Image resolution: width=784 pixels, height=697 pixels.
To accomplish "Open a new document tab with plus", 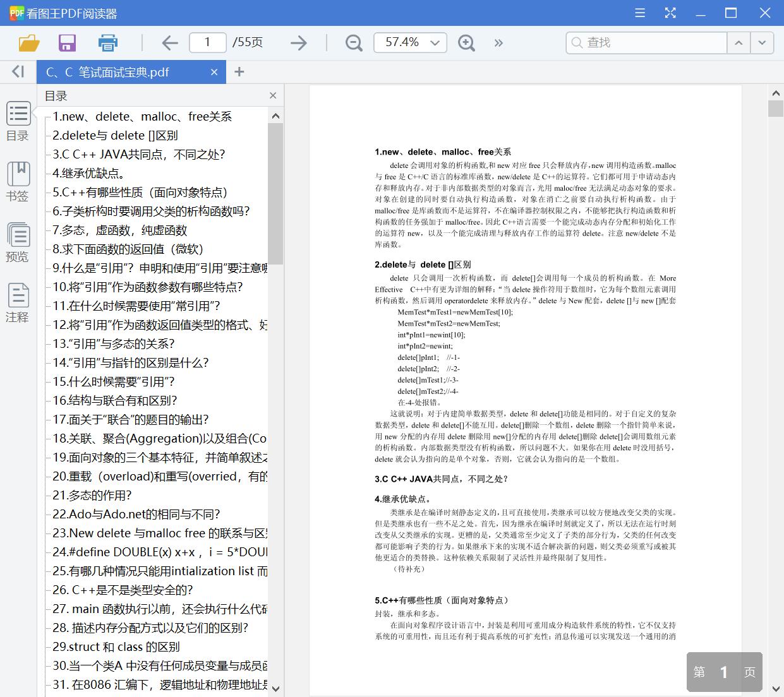I will click(x=239, y=71).
